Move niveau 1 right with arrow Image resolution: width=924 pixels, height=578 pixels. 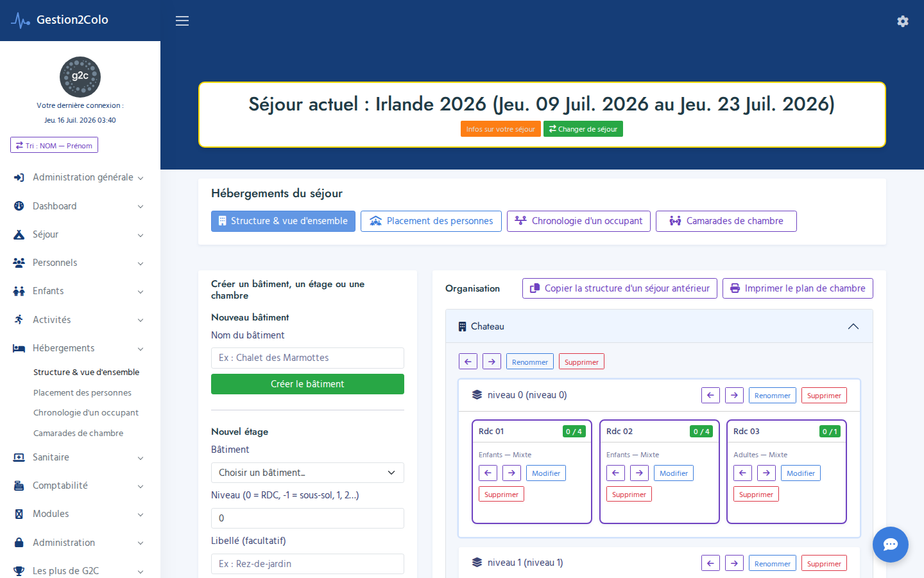pyautogui.click(x=734, y=563)
